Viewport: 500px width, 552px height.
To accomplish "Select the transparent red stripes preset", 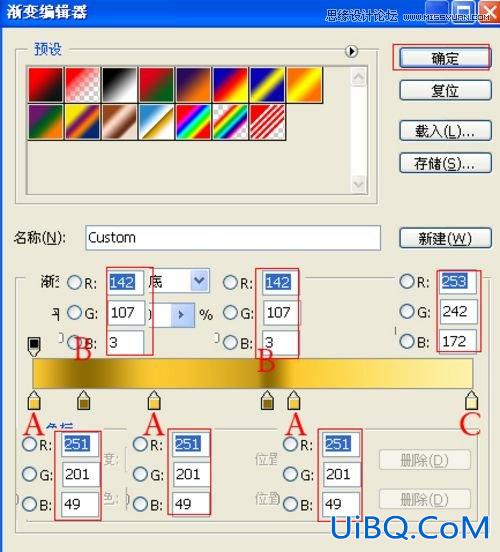I will (x=267, y=122).
